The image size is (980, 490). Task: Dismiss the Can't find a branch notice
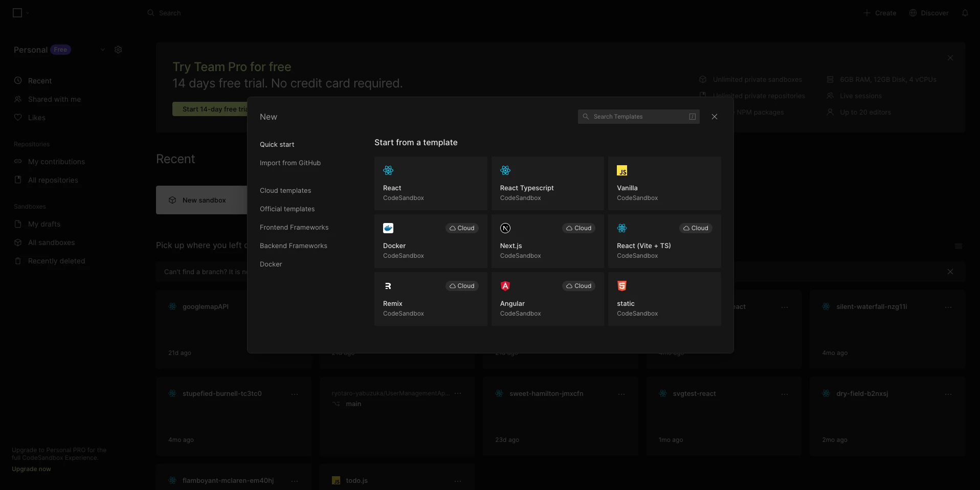(x=950, y=272)
